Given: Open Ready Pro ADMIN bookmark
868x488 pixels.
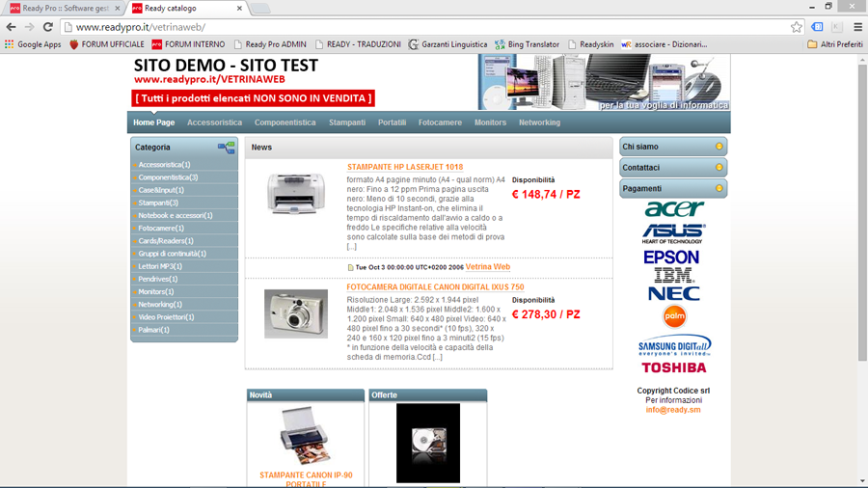Looking at the screenshot, I should [x=270, y=44].
